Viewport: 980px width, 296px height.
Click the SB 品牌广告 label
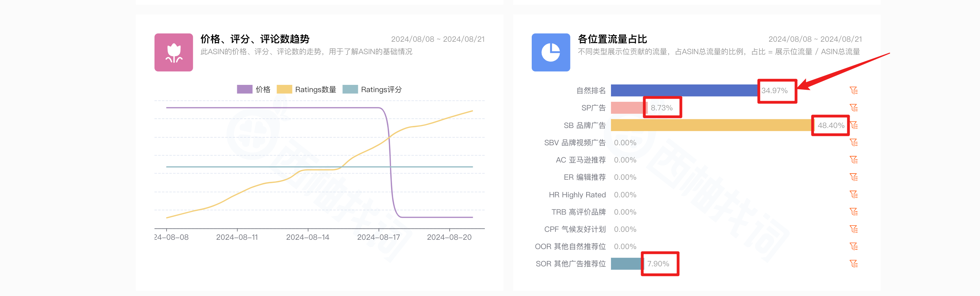pos(584,126)
